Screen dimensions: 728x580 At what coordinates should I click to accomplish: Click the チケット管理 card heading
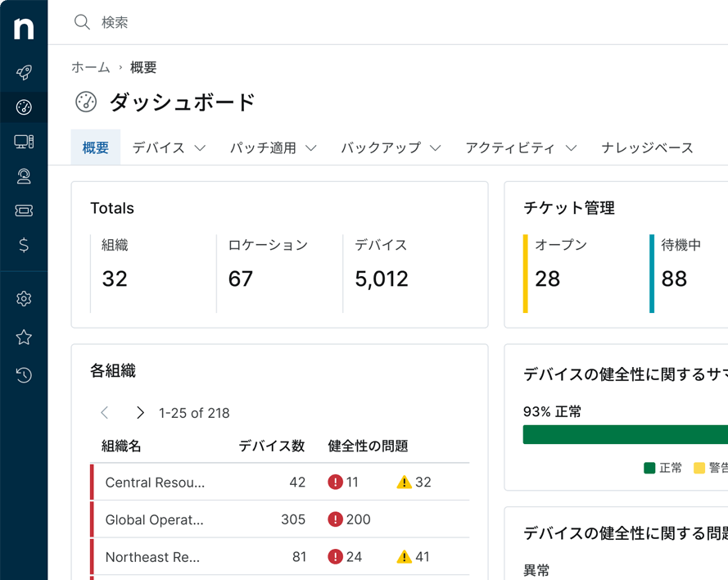click(569, 207)
